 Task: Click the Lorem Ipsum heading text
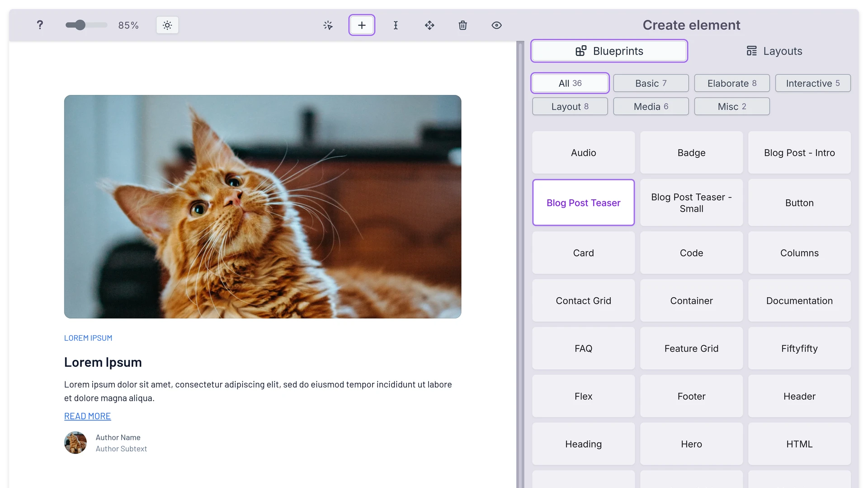(103, 362)
